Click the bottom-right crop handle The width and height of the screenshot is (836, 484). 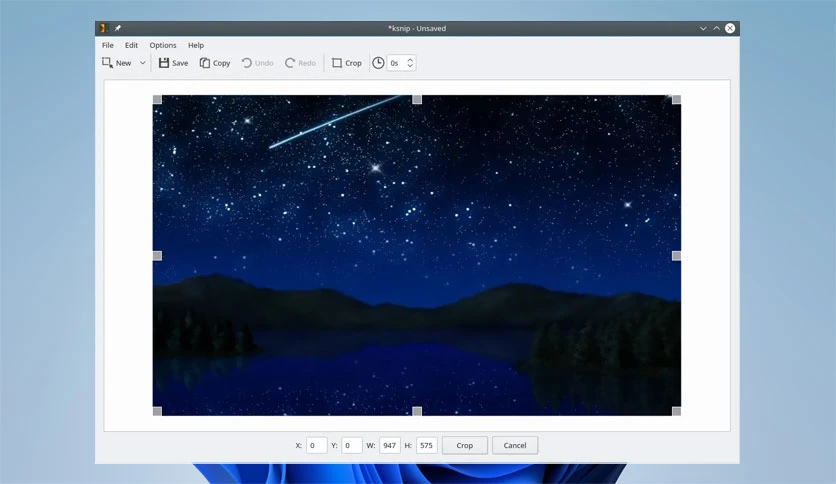[677, 411]
